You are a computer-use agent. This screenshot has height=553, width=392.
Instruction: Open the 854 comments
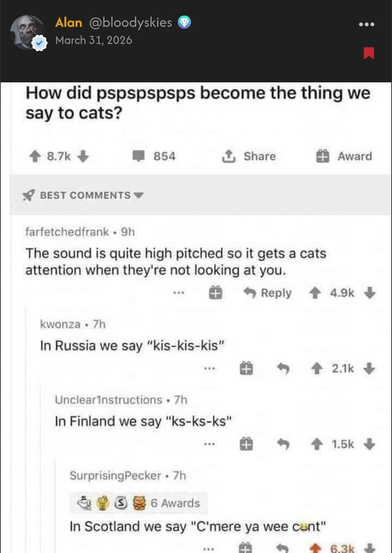pyautogui.click(x=154, y=156)
